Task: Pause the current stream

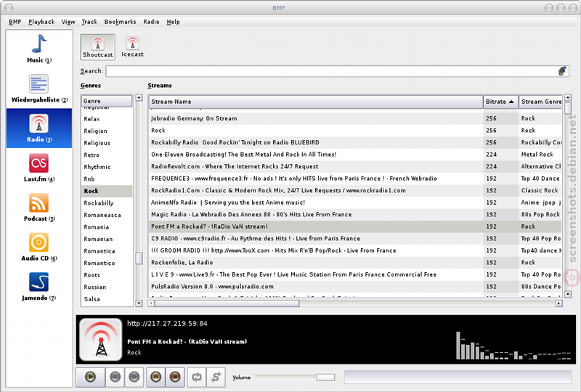Action: 155,377
